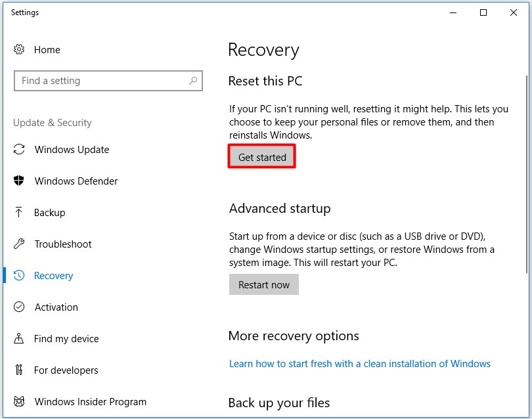This screenshot has height=419, width=532.
Task: Open the clean installation of Windows link
Action: (x=359, y=363)
